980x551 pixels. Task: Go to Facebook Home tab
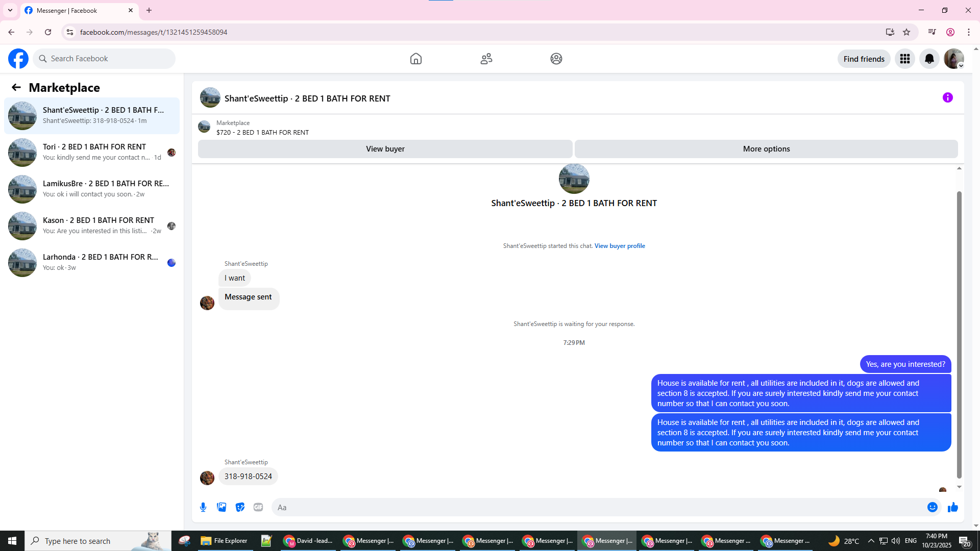pos(415,59)
